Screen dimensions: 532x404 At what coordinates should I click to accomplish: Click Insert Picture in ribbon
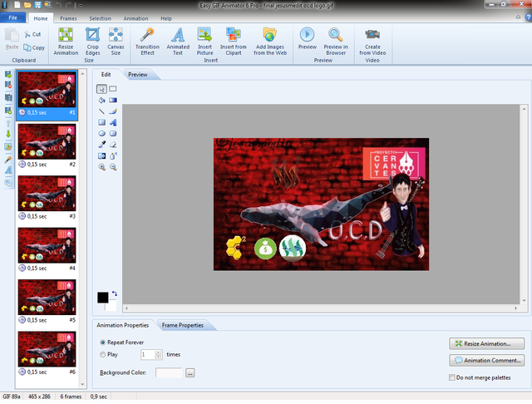click(x=205, y=42)
